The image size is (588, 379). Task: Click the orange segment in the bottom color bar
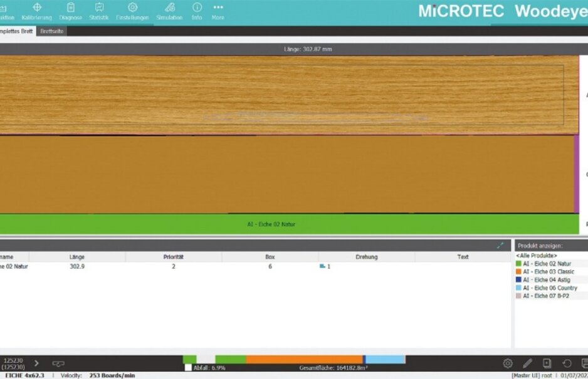point(303,360)
